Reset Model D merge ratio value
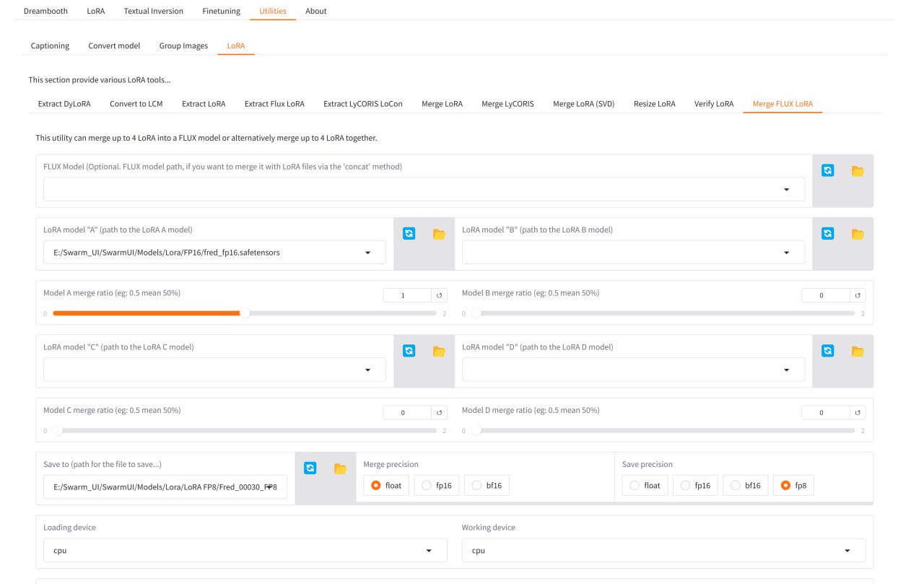Viewport: 924px width, 584px height. click(858, 413)
